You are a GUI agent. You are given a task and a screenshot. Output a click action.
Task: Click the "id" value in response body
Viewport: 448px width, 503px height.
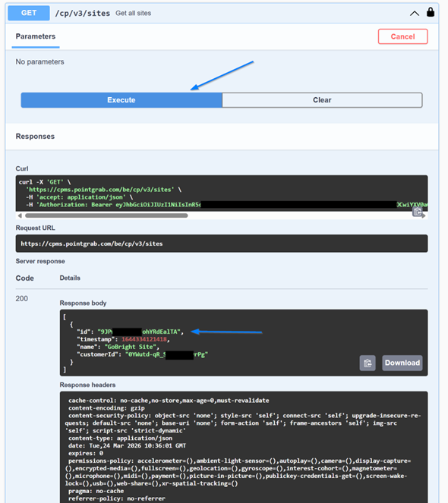pyautogui.click(x=140, y=332)
